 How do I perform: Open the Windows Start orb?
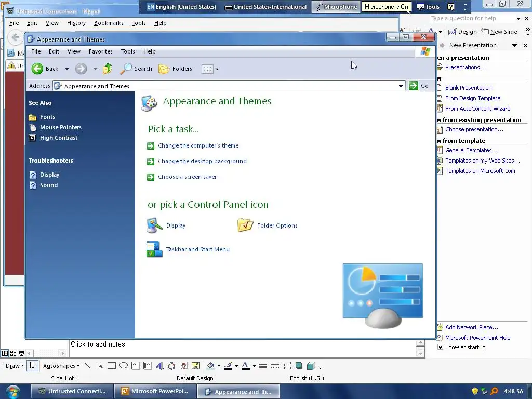[x=12, y=392]
